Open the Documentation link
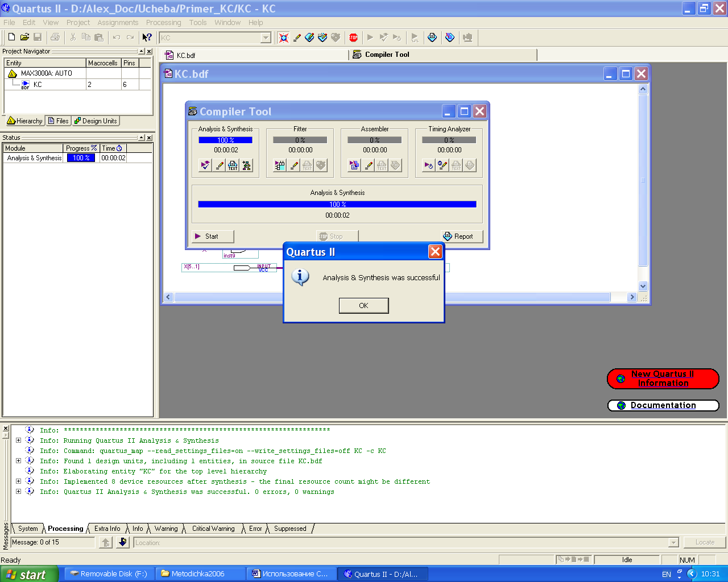 tap(663, 405)
